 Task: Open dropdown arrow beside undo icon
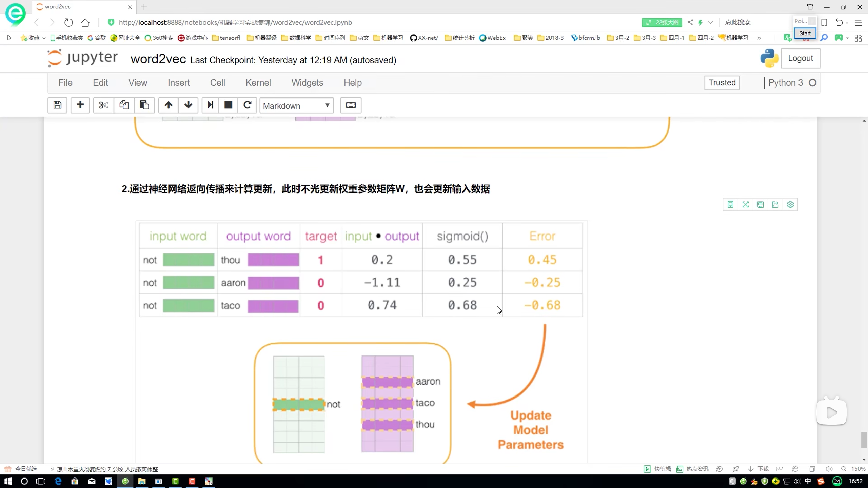pyautogui.click(x=847, y=23)
